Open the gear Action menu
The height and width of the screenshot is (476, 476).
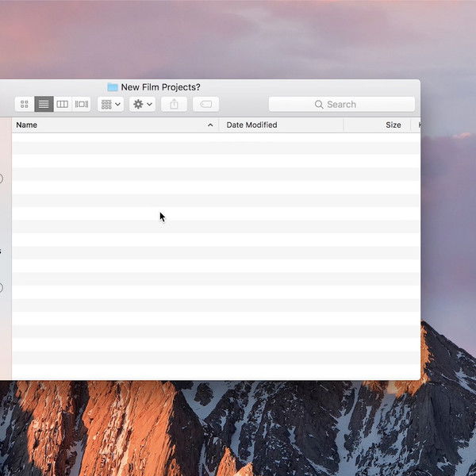pyautogui.click(x=142, y=104)
